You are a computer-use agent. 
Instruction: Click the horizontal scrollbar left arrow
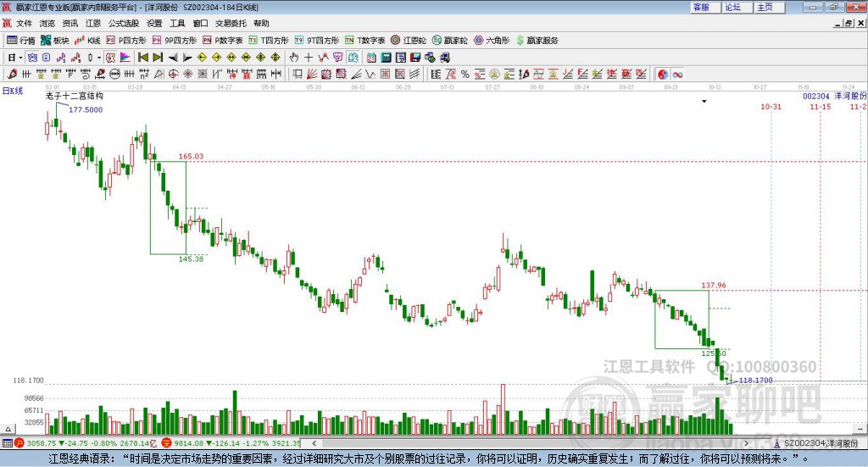pyautogui.click(x=314, y=443)
